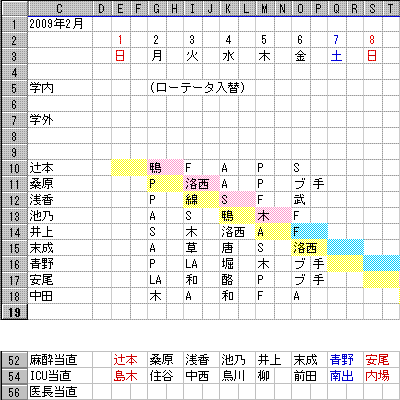Screen dimensions: 400x400
Task: Select the yellow 洛西 cell in 末成 row
Action: [x=309, y=248]
